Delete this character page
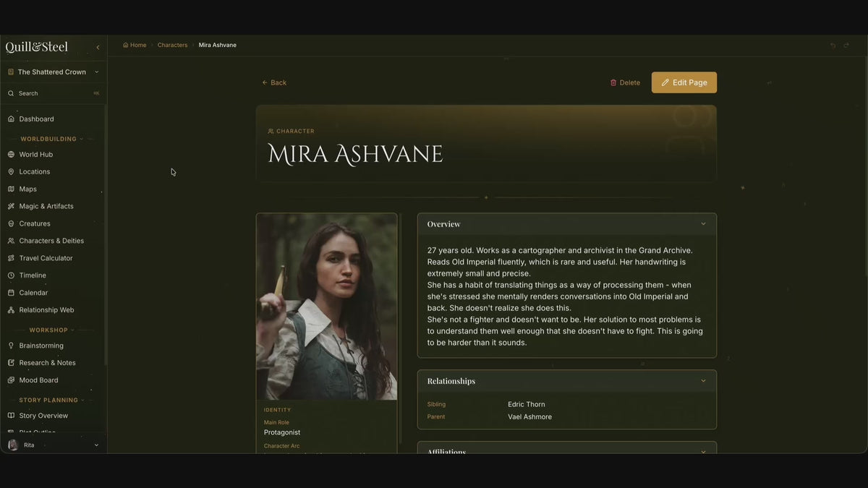The image size is (868, 488). [625, 83]
